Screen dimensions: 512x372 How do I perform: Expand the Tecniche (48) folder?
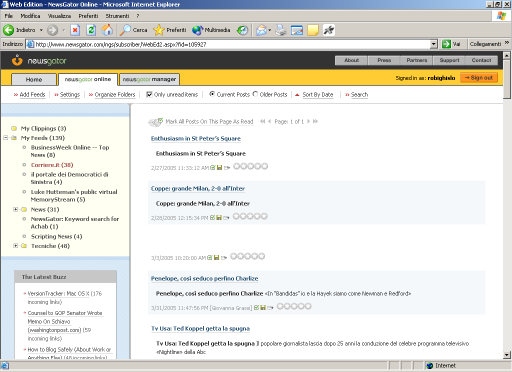pyautogui.click(x=15, y=246)
